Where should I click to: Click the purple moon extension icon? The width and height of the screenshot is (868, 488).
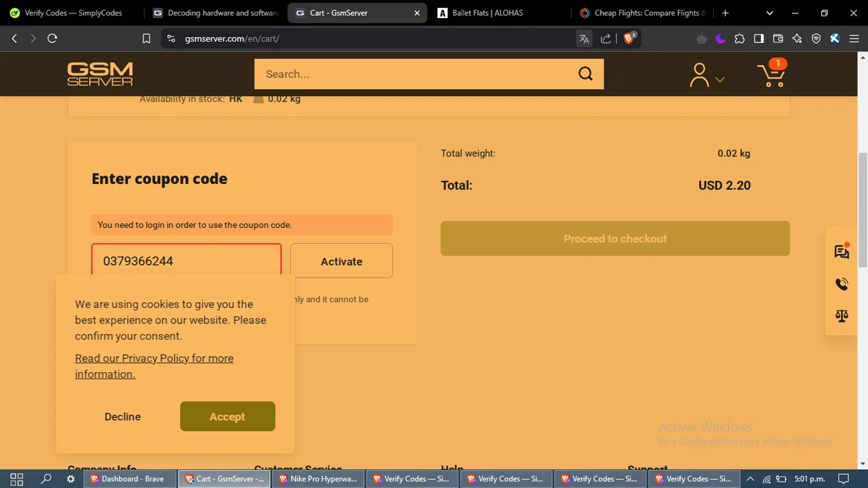tap(720, 39)
